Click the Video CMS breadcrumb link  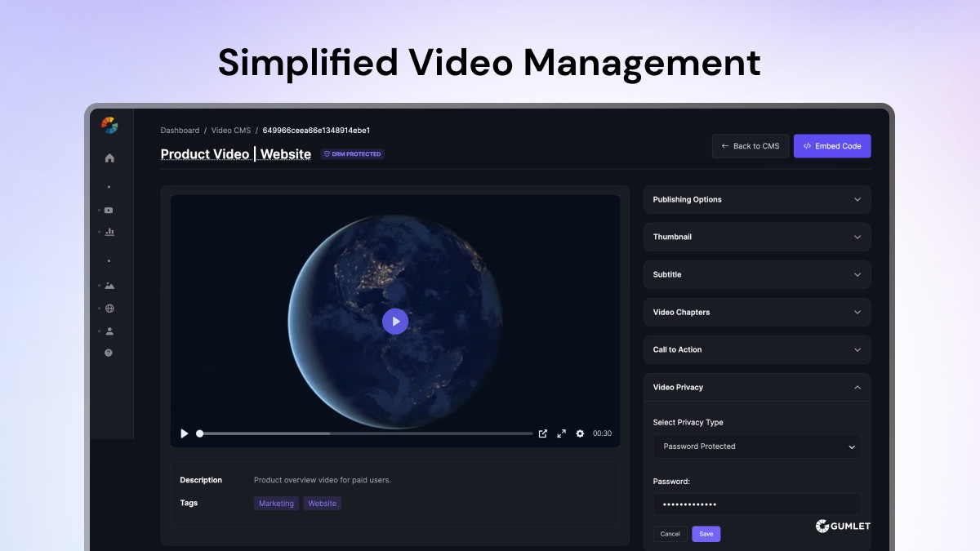point(231,131)
